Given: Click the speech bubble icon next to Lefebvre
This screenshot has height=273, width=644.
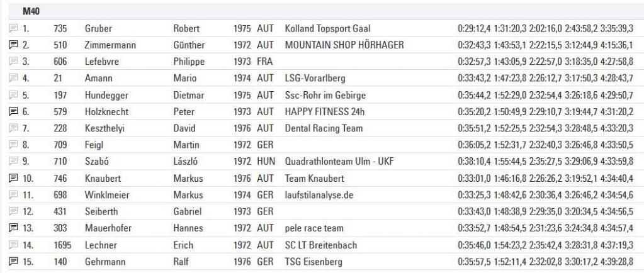Looking at the screenshot, I should pos(13,62).
